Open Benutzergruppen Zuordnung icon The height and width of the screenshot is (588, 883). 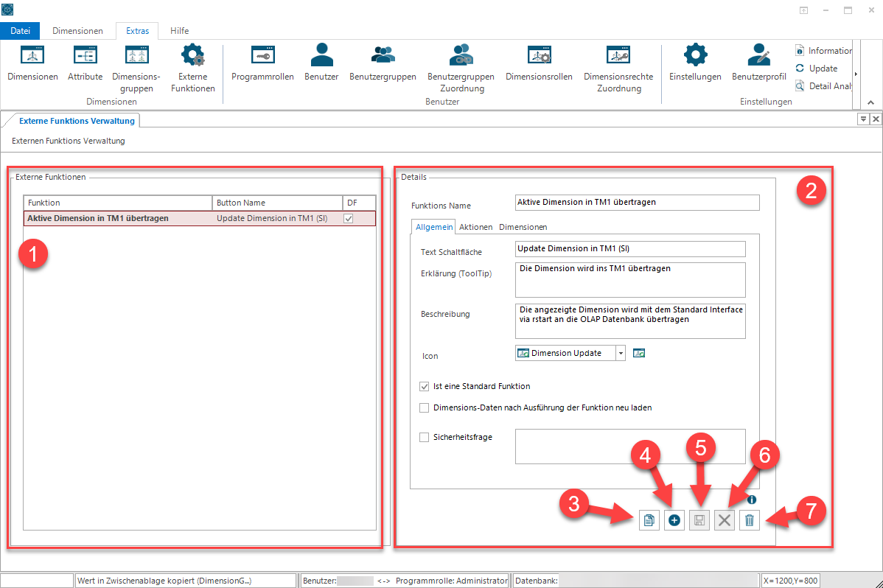tap(461, 68)
